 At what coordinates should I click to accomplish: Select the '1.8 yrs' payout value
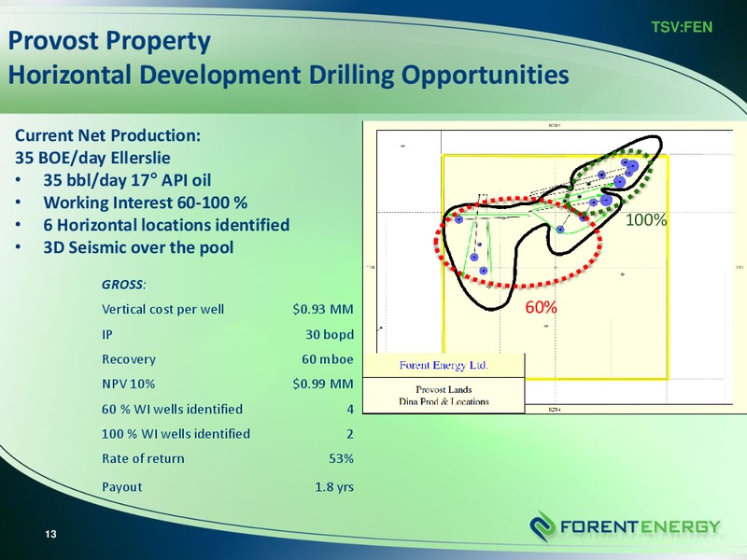click(x=334, y=487)
